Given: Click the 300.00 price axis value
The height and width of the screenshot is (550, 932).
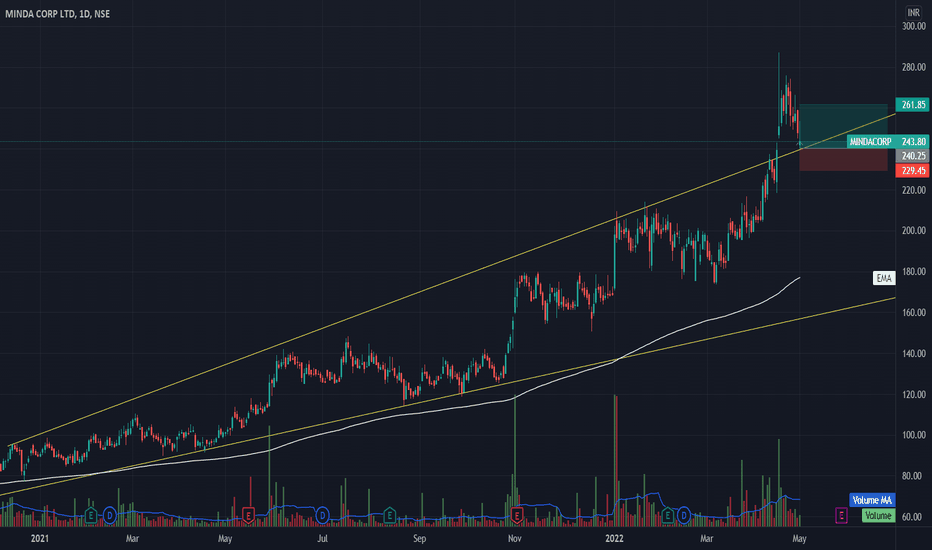Looking at the screenshot, I should click(914, 26).
